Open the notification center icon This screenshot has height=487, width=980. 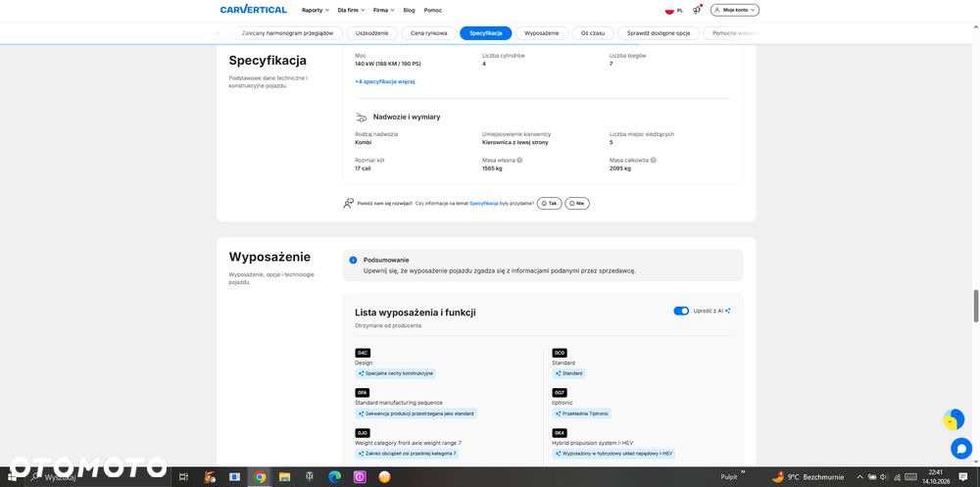click(x=963, y=477)
